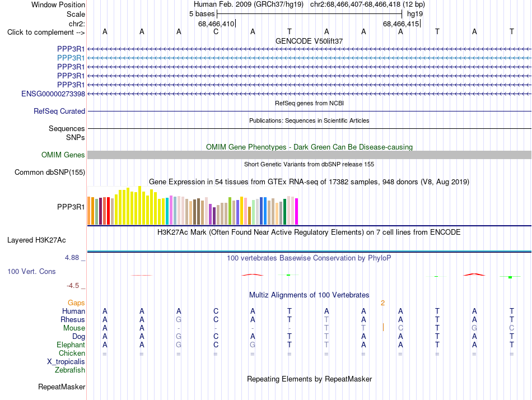Click the G base in the Mouse row
This screenshot has height=400, width=532.
tap(474, 328)
